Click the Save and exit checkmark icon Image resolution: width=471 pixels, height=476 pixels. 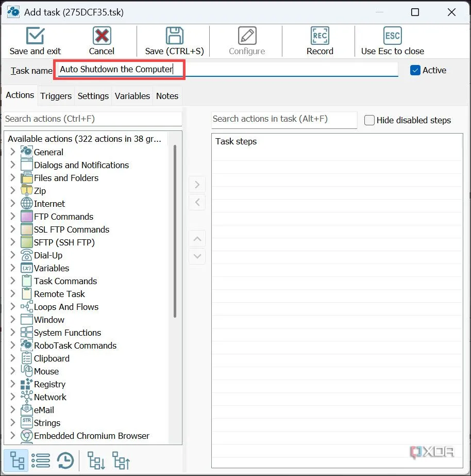point(35,36)
